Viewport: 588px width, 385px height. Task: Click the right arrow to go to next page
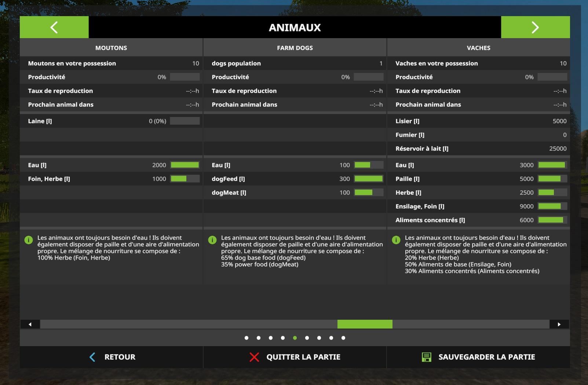pyautogui.click(x=535, y=27)
